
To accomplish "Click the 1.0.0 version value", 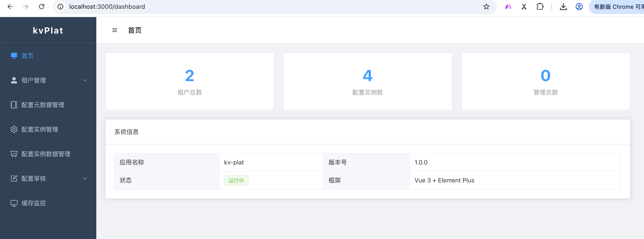I will tap(421, 162).
